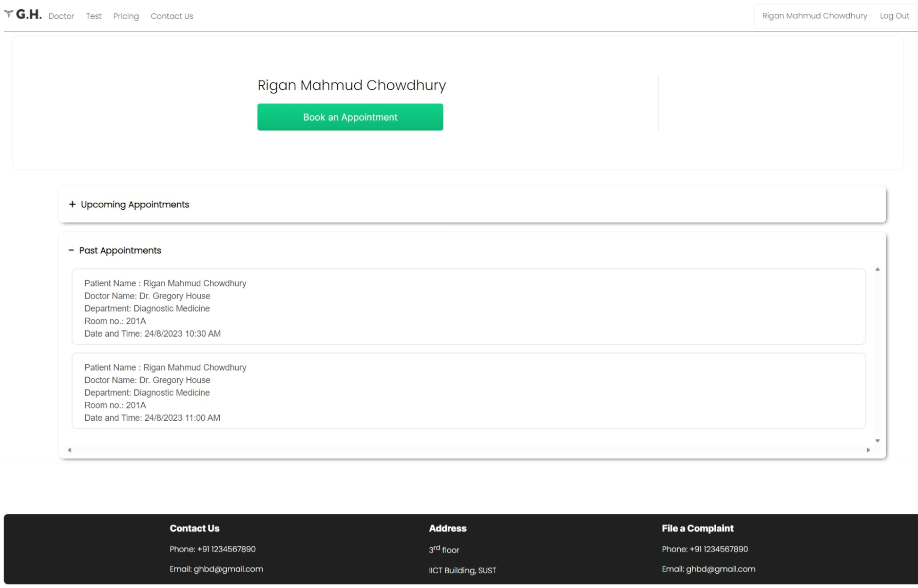Click the scroll right arrow under appointments list

pos(868,450)
